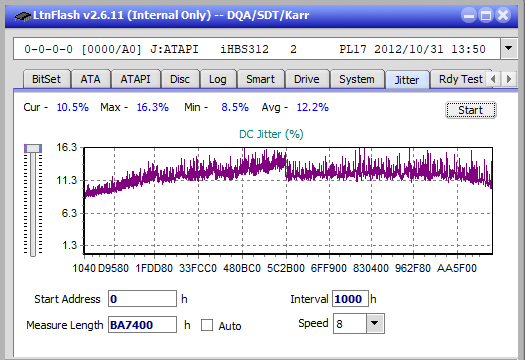This screenshot has width=525, height=360.
Task: Open the Drive tab
Action: (307, 79)
